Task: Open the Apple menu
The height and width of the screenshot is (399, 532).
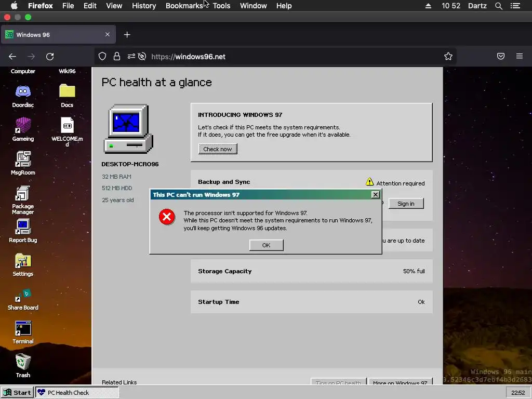Action: pos(14,5)
